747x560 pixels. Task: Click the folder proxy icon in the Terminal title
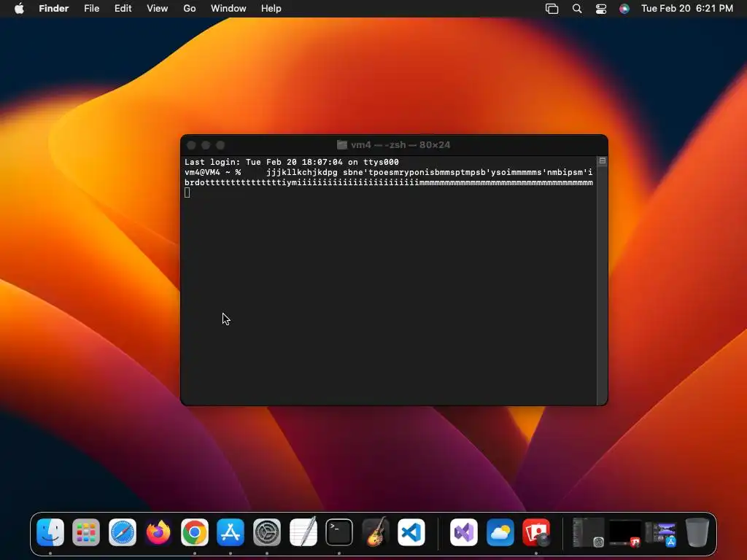tap(342, 145)
